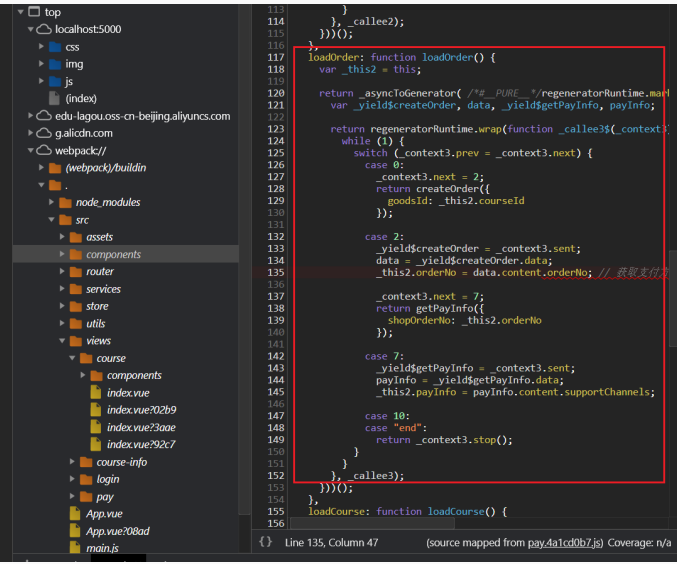This screenshot has height=564, width=677.
Task: Expand edu-lagou.oss-cn-beijing.aliyuncs.com domain arrow
Action: pos(31,115)
